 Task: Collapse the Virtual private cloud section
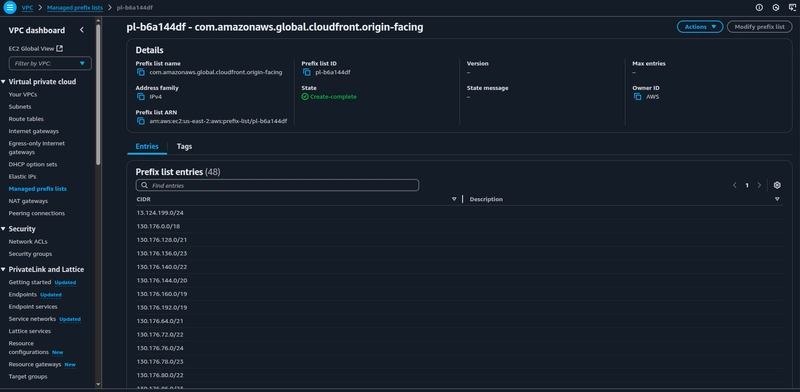[4, 82]
